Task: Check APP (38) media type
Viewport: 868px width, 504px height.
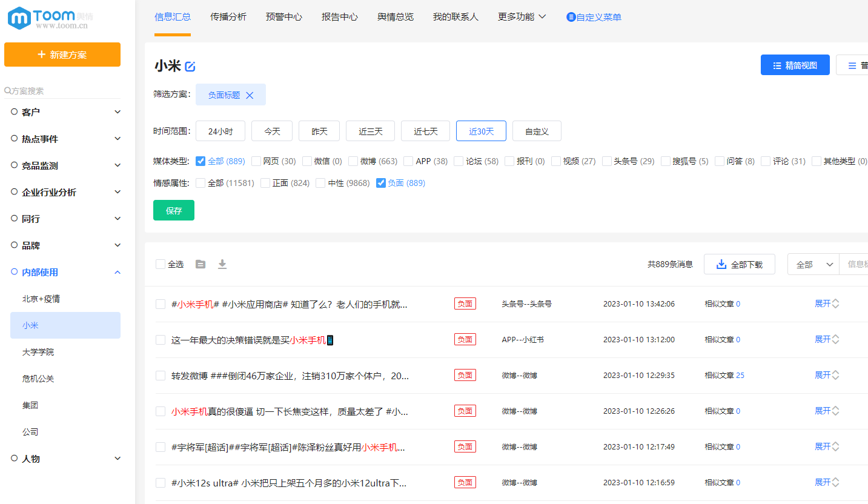Action: tap(408, 161)
